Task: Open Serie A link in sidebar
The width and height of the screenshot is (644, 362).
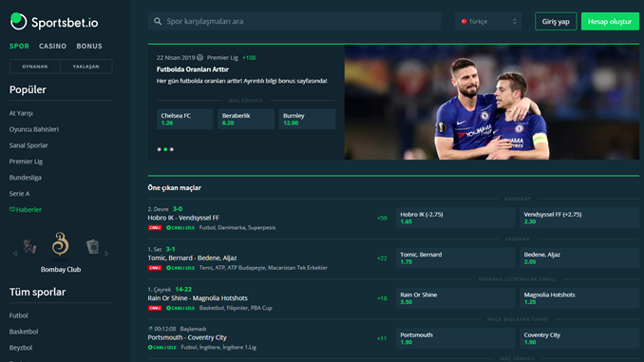Action: [20, 194]
